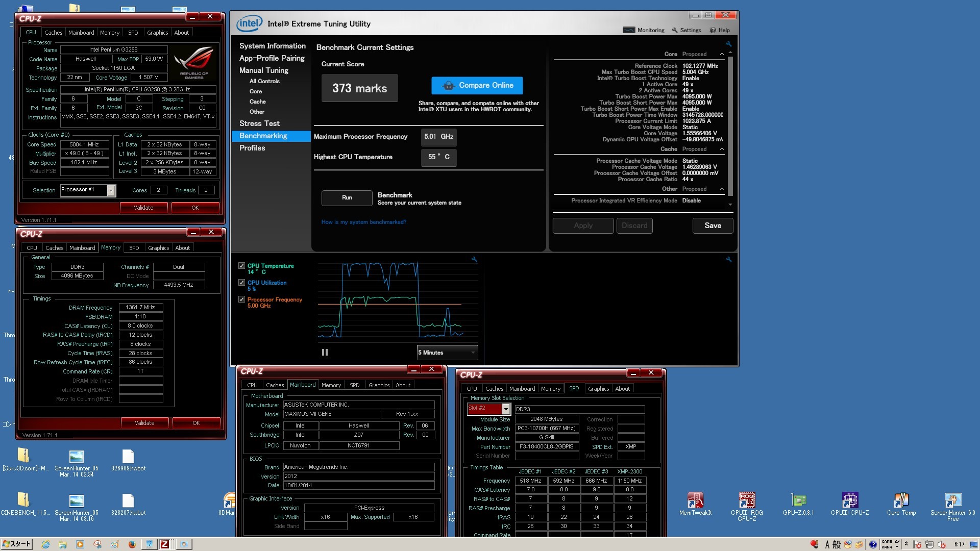Pause the XTU monitoring graph
This screenshot has width=980, height=551.
[x=325, y=353]
